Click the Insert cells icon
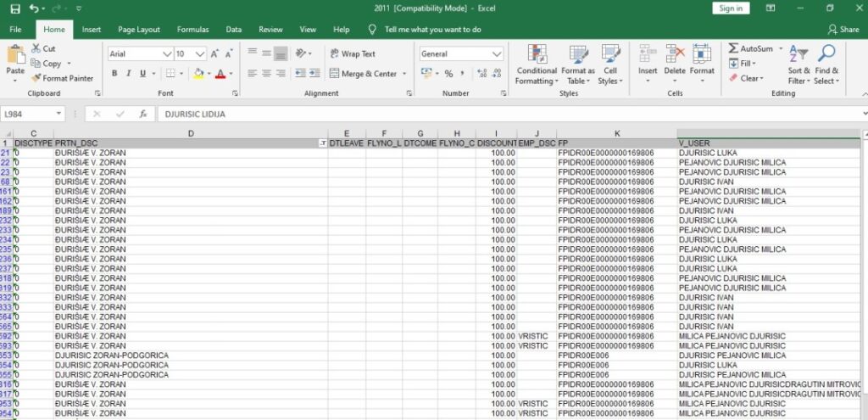This screenshot has height=420, width=868. pos(647,53)
